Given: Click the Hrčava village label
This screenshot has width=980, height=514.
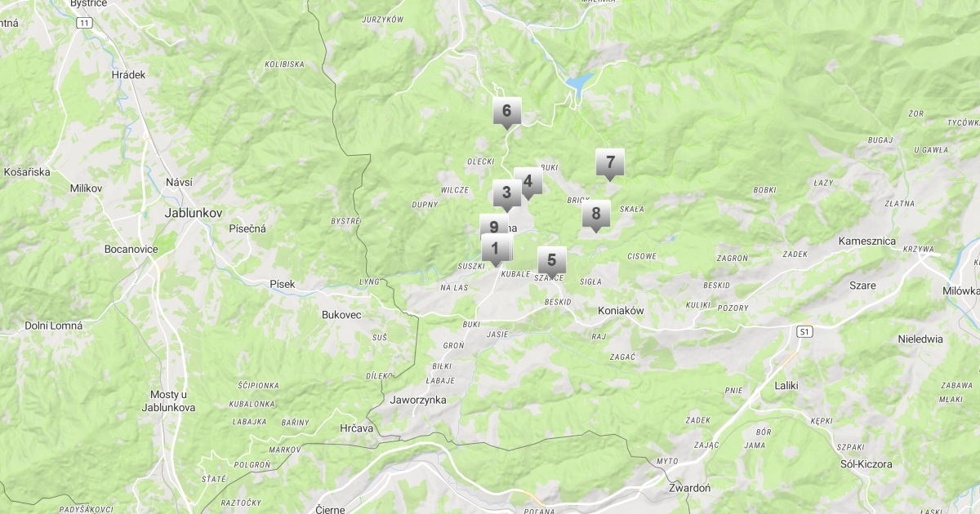Looking at the screenshot, I should (x=357, y=428).
